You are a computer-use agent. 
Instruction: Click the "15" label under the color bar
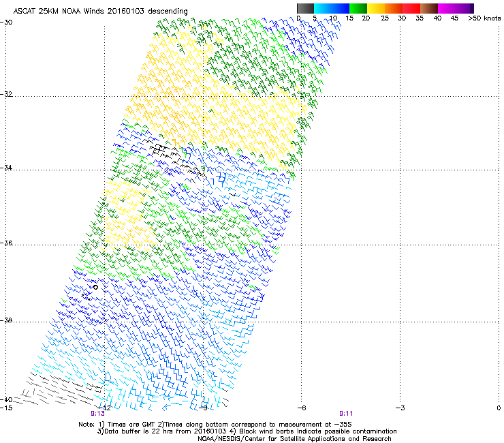click(x=349, y=18)
